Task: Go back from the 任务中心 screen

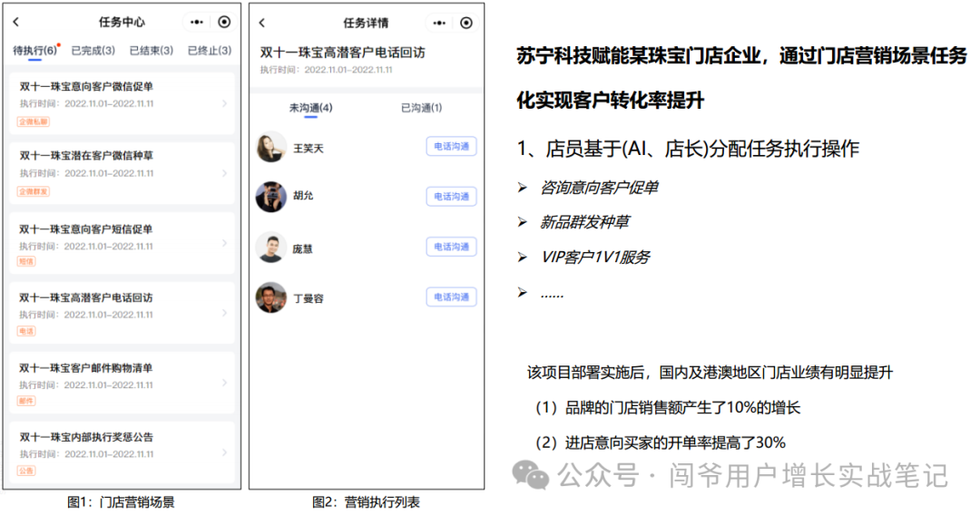Action: [16, 22]
